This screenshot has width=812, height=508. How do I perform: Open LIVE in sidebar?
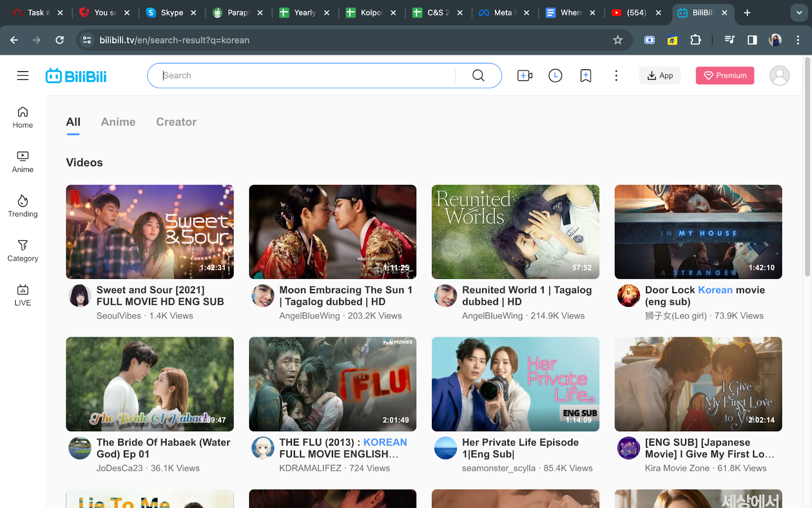pos(23,296)
